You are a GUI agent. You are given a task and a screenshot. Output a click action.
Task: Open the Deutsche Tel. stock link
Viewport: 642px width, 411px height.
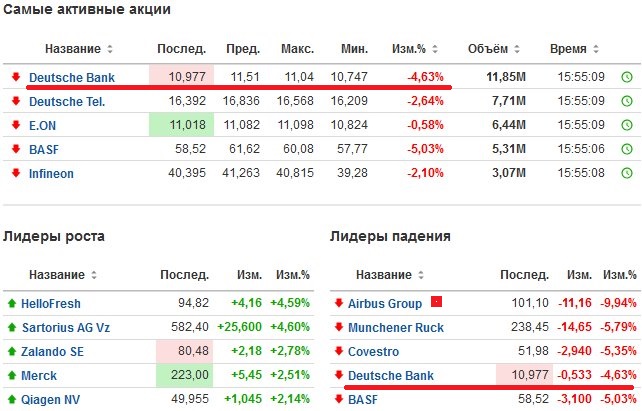tap(67, 101)
